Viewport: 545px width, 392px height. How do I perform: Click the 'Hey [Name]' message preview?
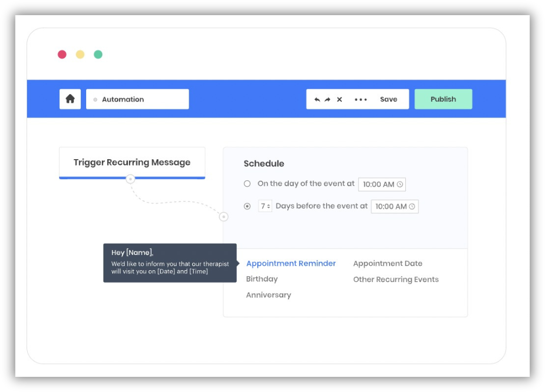pyautogui.click(x=170, y=263)
